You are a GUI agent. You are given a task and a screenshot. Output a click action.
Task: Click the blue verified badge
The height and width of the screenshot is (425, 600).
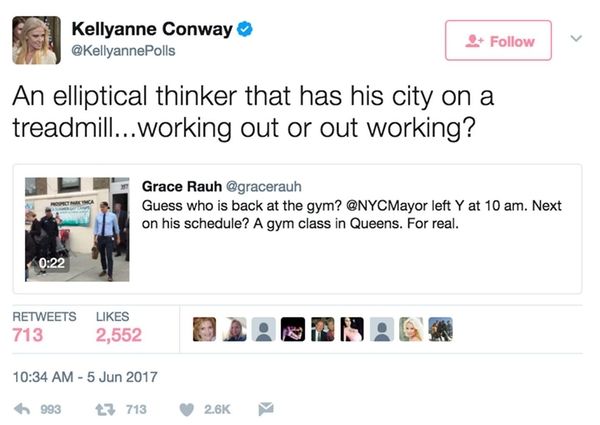pyautogui.click(x=244, y=29)
